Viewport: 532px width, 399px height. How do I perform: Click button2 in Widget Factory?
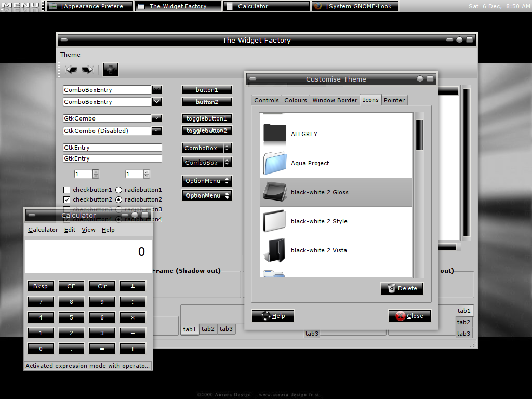click(207, 102)
